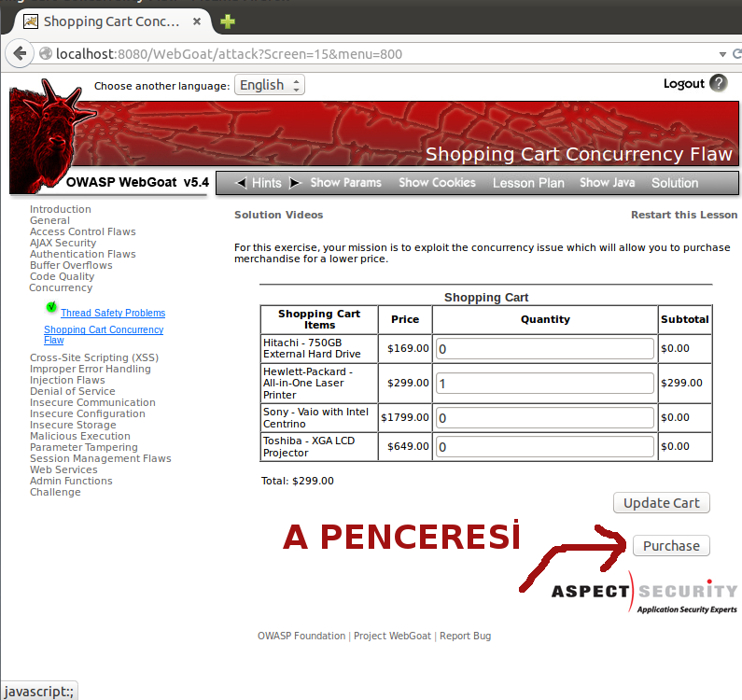
Task: Expand Injection Flaws category
Action: coord(67,380)
